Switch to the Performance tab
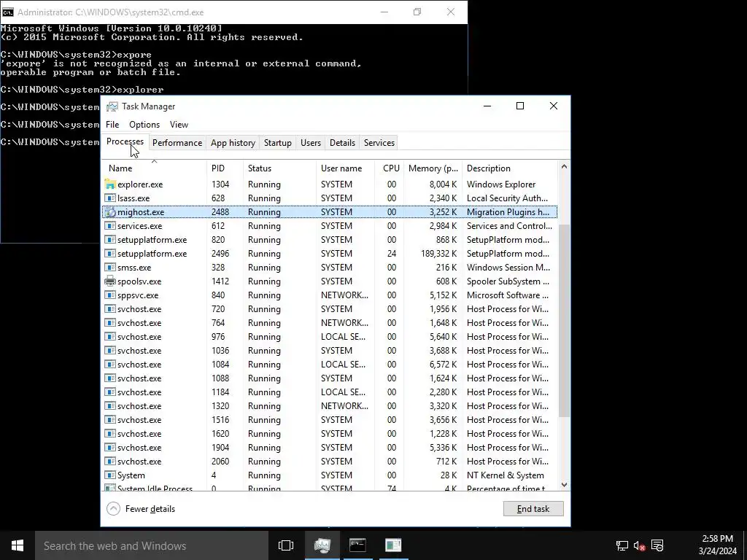The height and width of the screenshot is (560, 747). click(x=177, y=143)
